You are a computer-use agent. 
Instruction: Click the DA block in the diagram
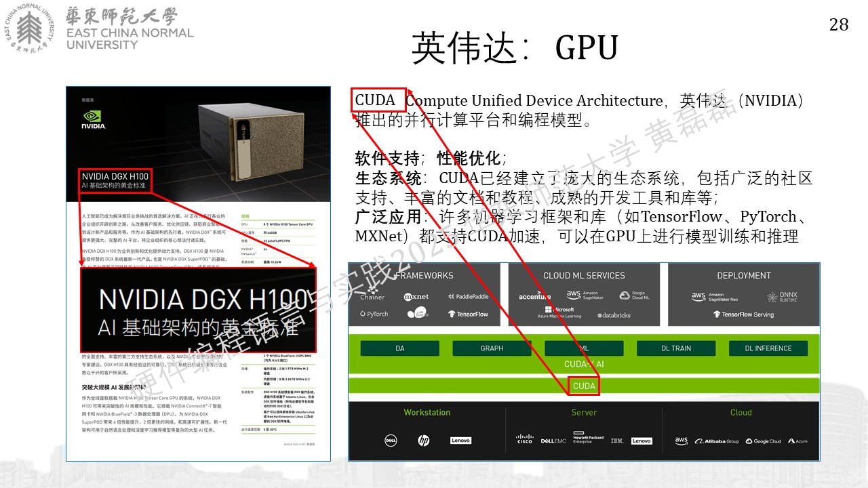[400, 348]
